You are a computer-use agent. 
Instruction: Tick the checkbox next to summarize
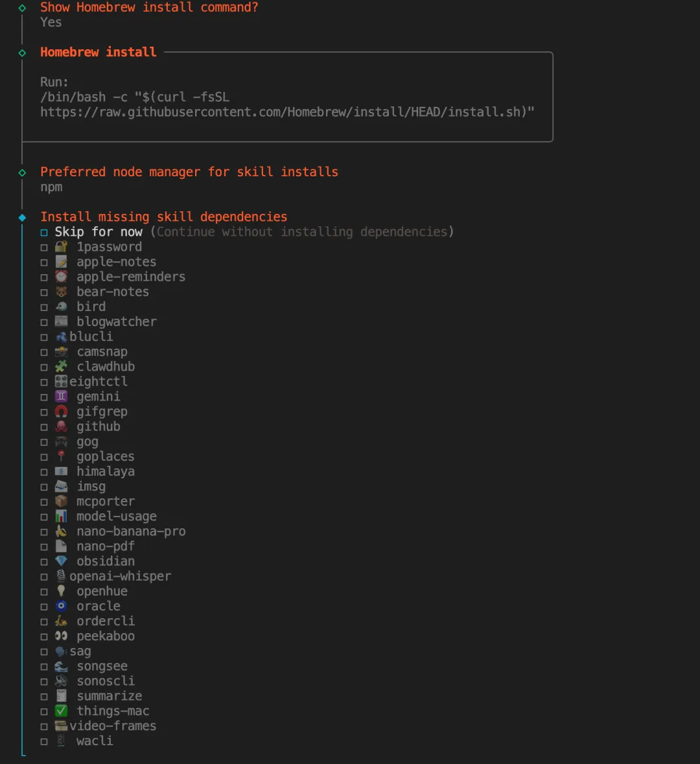click(44, 697)
